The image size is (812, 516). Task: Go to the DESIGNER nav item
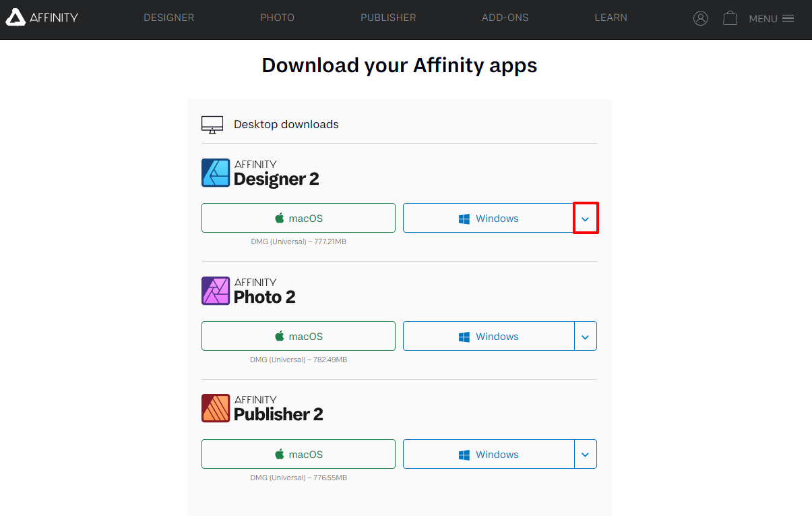tap(168, 18)
